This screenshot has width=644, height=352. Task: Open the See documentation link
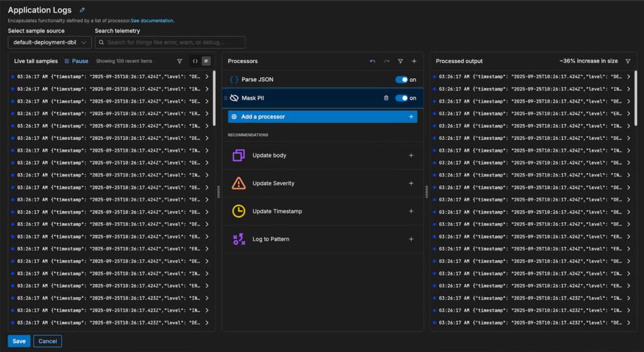(x=152, y=21)
